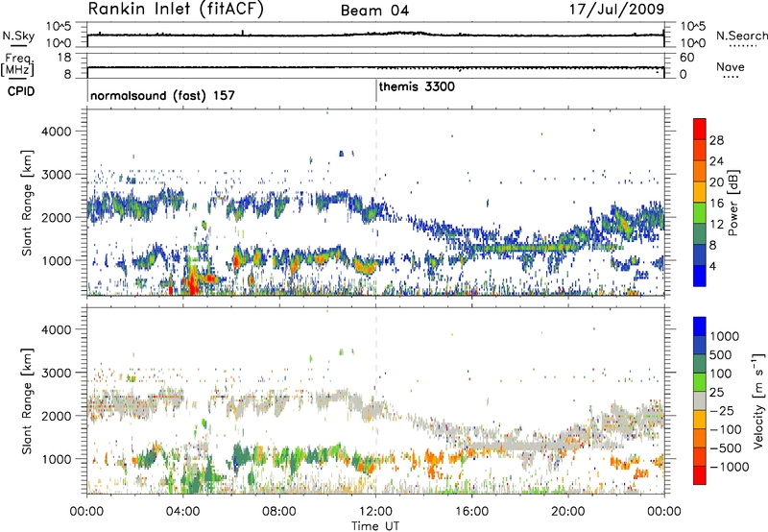Click the "08:00" time tick label
The image size is (768, 532).
[x=279, y=512]
